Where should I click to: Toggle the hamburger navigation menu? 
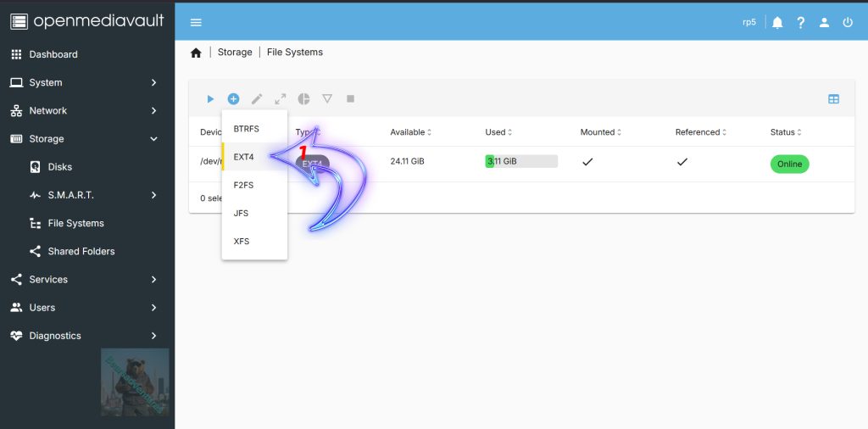coord(196,23)
